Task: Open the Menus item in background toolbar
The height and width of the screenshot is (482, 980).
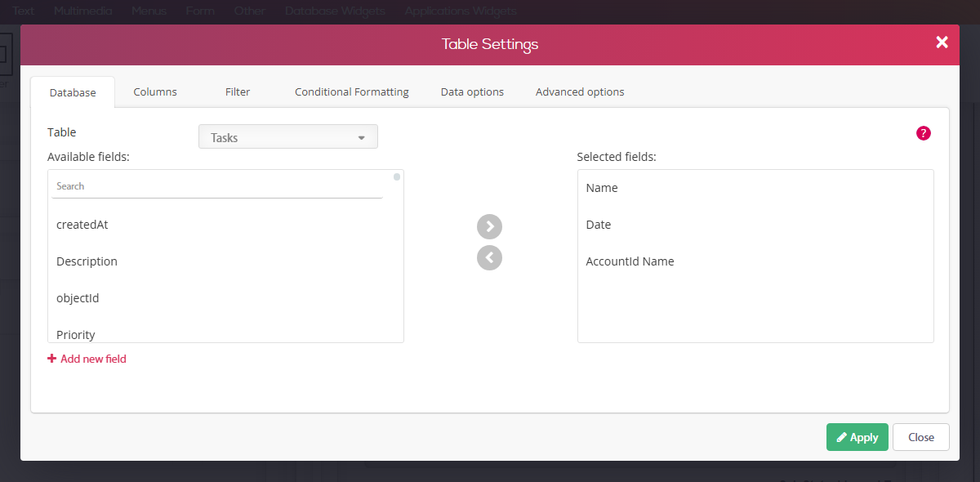Action: tap(149, 11)
